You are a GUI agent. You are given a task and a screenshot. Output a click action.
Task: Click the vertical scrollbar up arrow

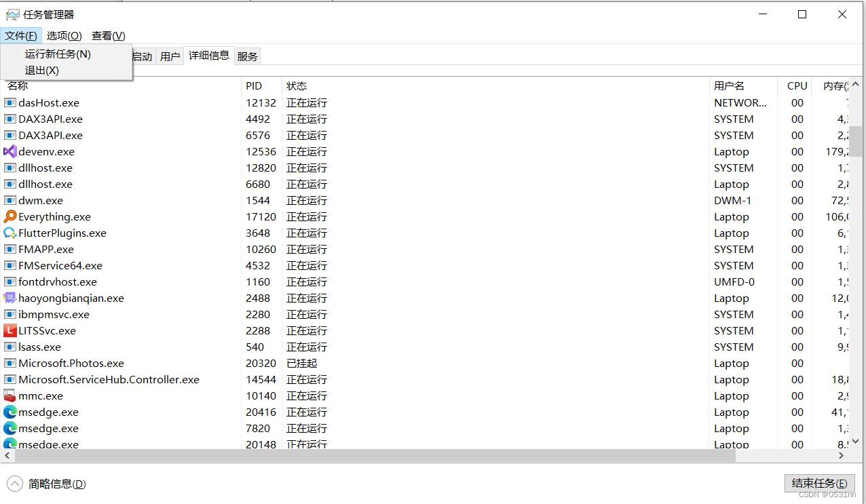click(856, 83)
